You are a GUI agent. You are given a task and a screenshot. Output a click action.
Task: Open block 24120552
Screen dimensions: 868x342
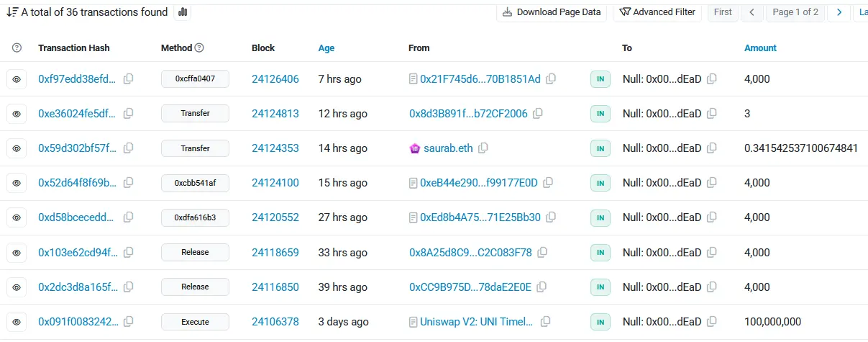point(275,217)
